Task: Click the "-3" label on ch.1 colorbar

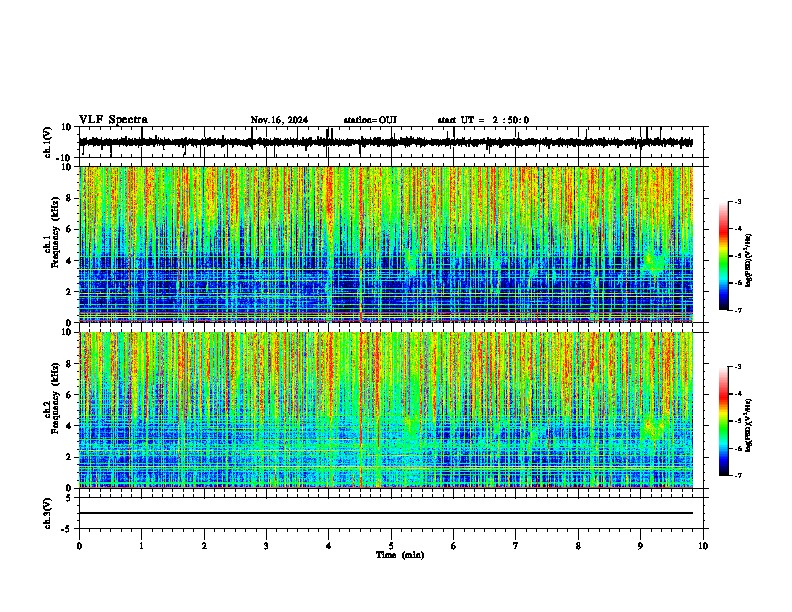Action: pyautogui.click(x=737, y=201)
